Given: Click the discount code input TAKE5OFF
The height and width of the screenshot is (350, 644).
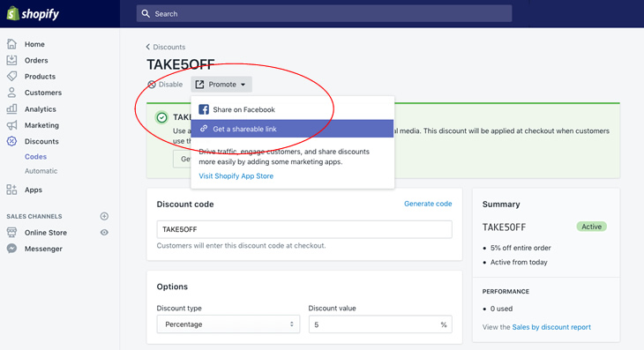Looking at the screenshot, I should pos(304,229).
